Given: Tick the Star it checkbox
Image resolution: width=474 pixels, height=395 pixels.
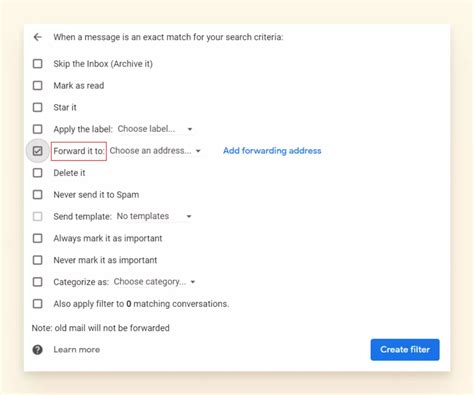Looking at the screenshot, I should click(38, 107).
